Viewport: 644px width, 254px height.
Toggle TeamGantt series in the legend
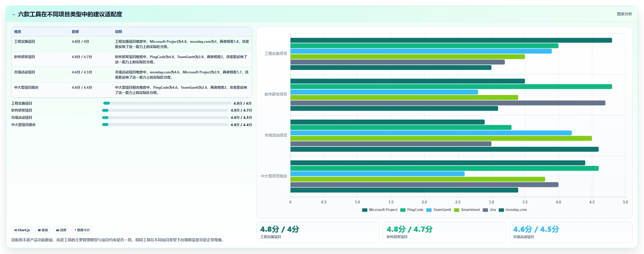439,210
